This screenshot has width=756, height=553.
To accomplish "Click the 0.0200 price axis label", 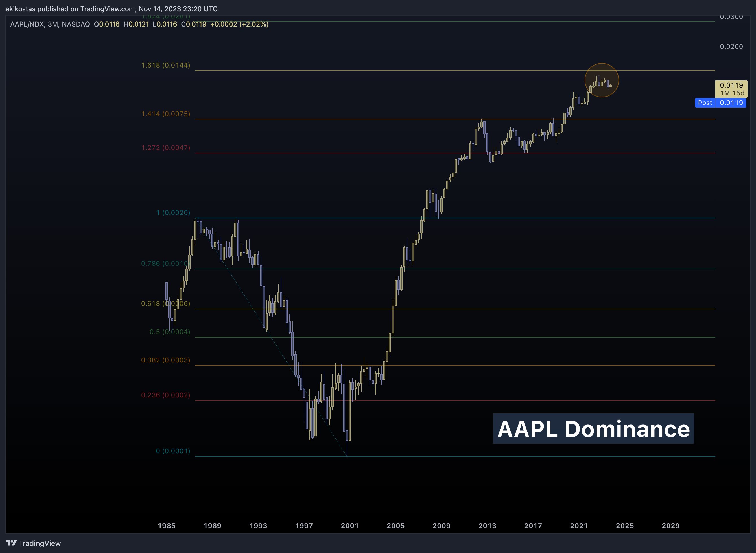I will click(x=731, y=47).
